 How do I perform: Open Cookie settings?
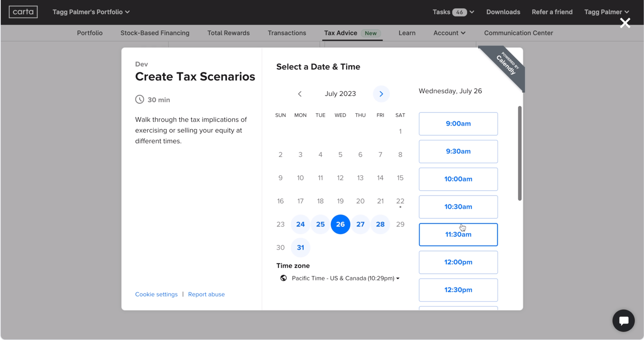click(x=156, y=294)
